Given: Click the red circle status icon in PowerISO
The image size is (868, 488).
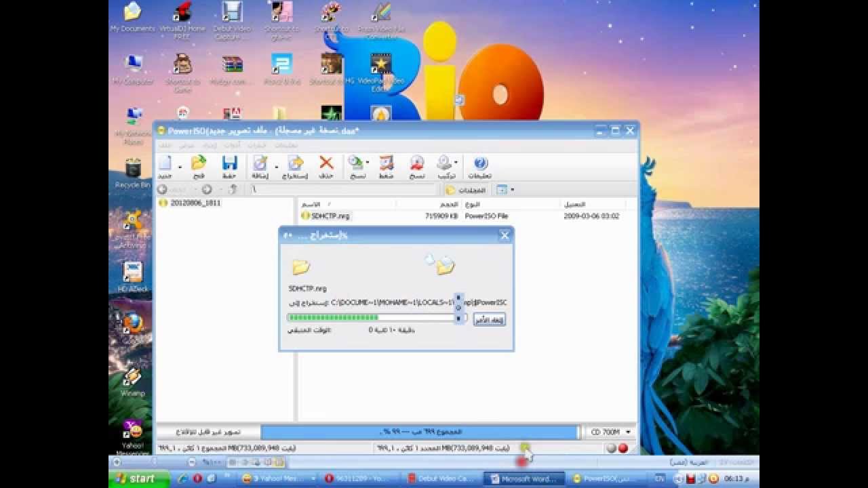Looking at the screenshot, I should coord(623,448).
